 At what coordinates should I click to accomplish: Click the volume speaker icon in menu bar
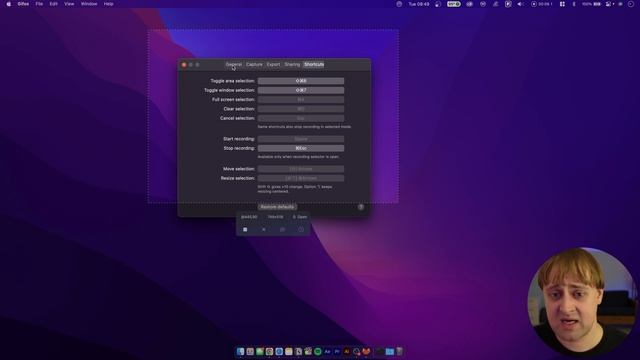(520, 4)
